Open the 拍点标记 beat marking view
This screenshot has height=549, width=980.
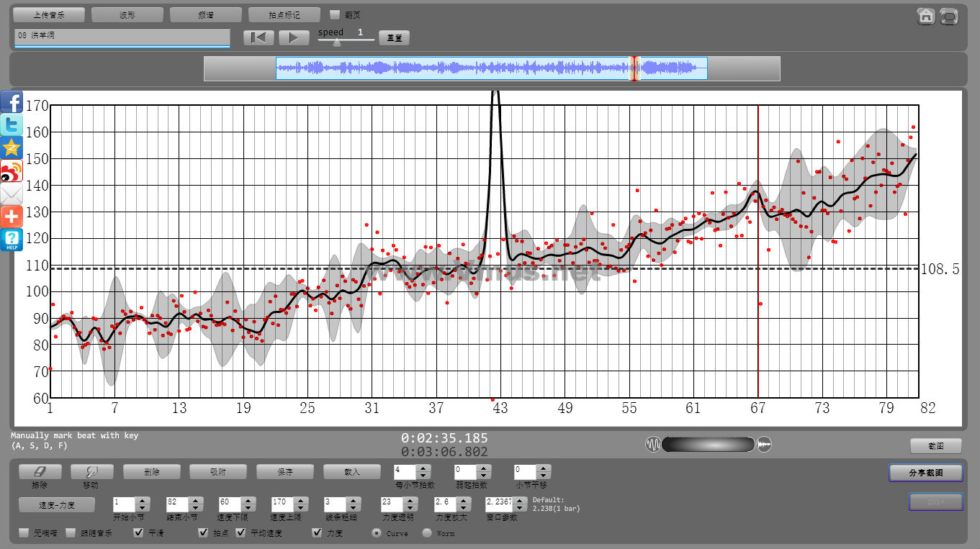(x=284, y=14)
